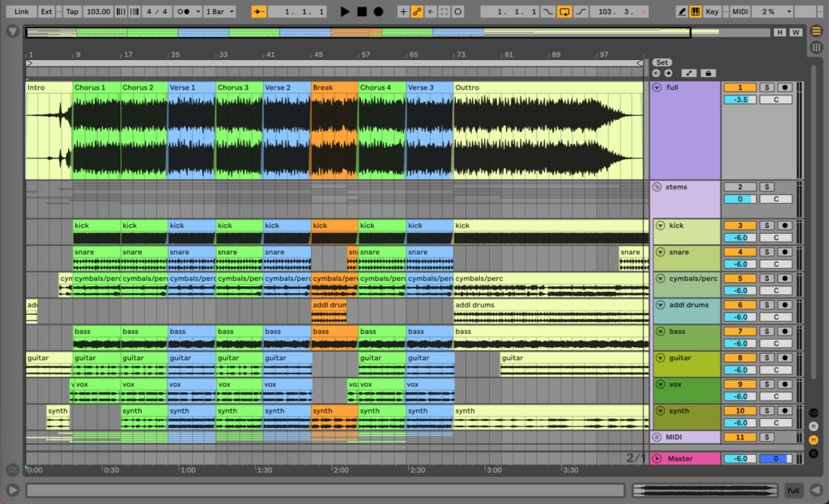Collapse the snare track fold button
This screenshot has width=829, height=504.
pyautogui.click(x=661, y=252)
